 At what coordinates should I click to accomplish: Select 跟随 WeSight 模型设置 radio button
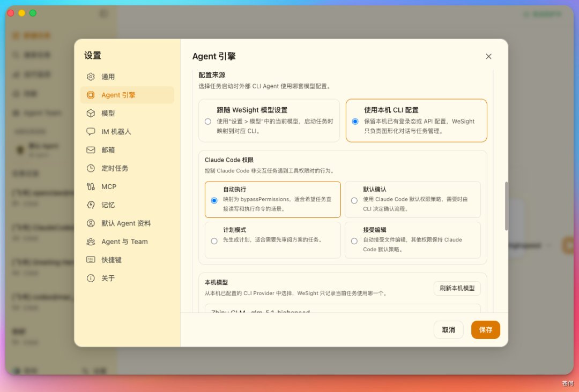208,122
